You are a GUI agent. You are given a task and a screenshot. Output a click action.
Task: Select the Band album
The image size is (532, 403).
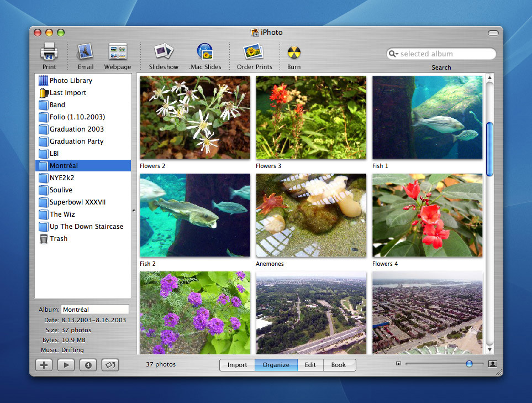coord(83,105)
